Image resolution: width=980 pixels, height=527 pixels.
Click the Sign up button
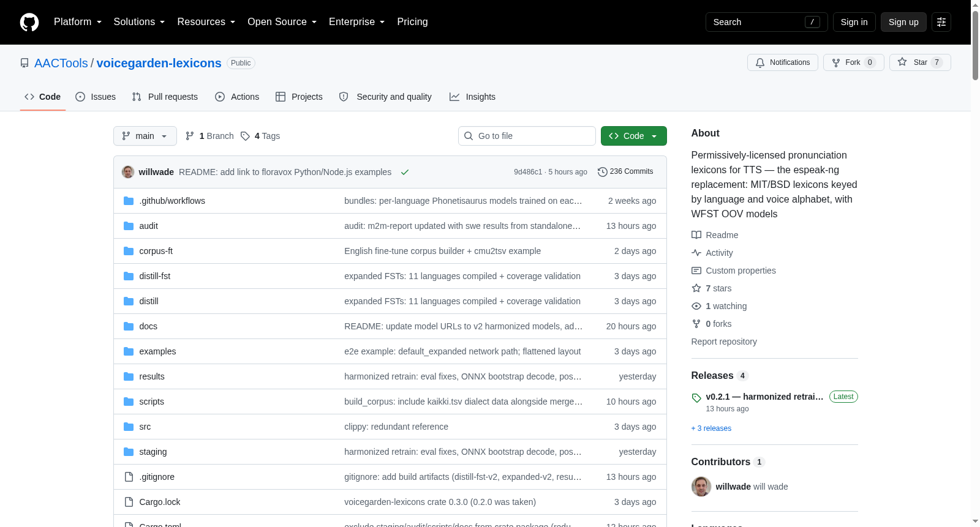[903, 22]
